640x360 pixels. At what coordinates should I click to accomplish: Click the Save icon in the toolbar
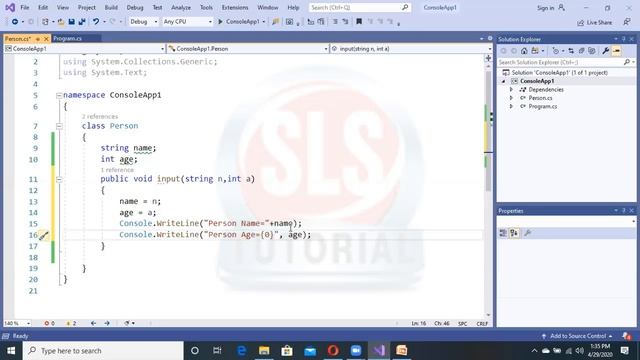(71, 22)
